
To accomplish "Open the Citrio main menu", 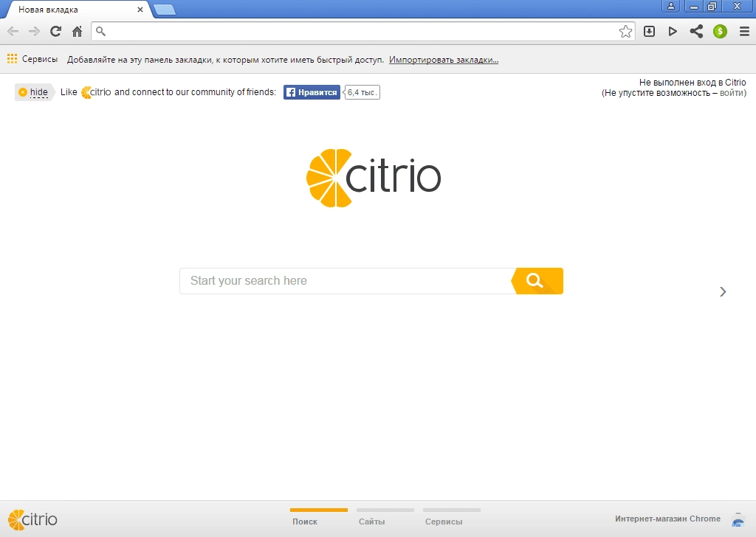I will 744,32.
